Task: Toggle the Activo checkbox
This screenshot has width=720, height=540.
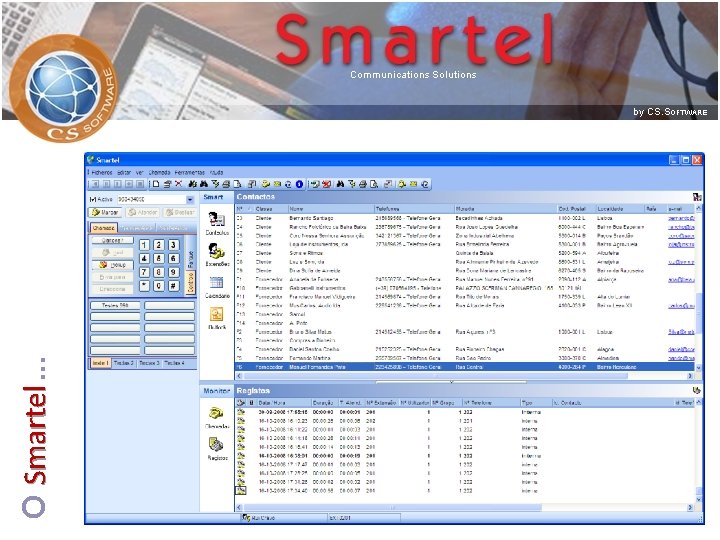Action: (x=93, y=199)
